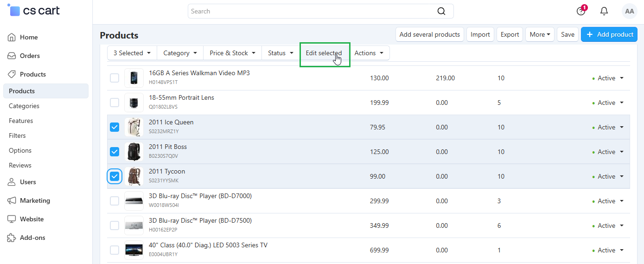This screenshot has width=644, height=264.
Task: Click the Products tag icon in sidebar
Action: (x=12, y=74)
